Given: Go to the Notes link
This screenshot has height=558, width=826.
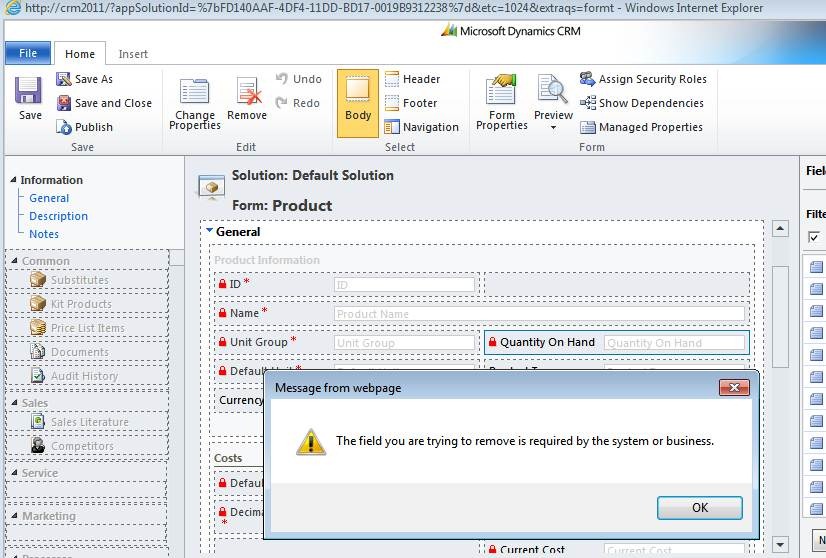Looking at the screenshot, I should pyautogui.click(x=44, y=234).
